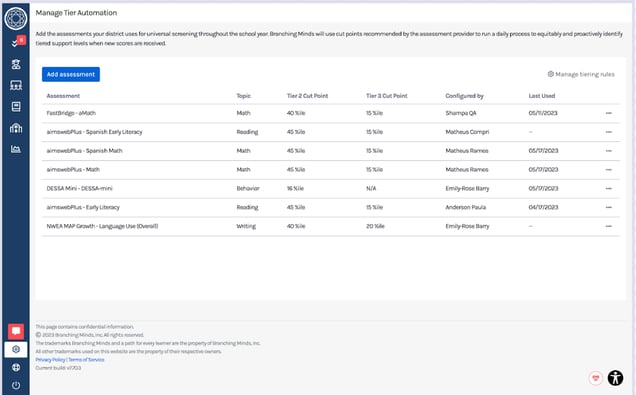
Task: Click the 20 %ile Tier 3 cut point
Action: [x=375, y=226]
